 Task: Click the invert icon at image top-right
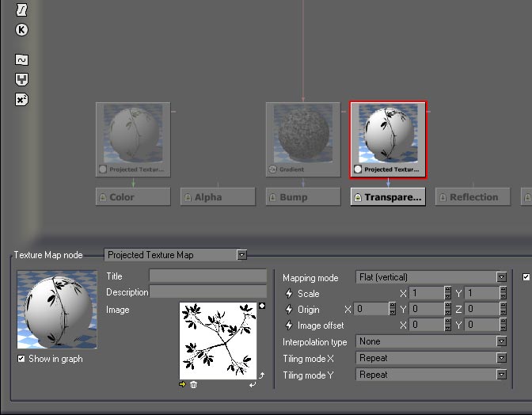tap(262, 306)
